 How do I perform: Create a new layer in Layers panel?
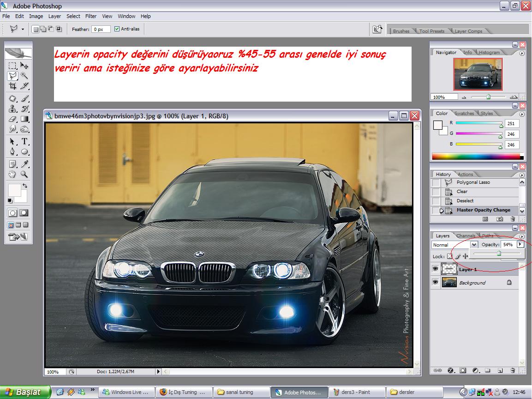[500, 370]
